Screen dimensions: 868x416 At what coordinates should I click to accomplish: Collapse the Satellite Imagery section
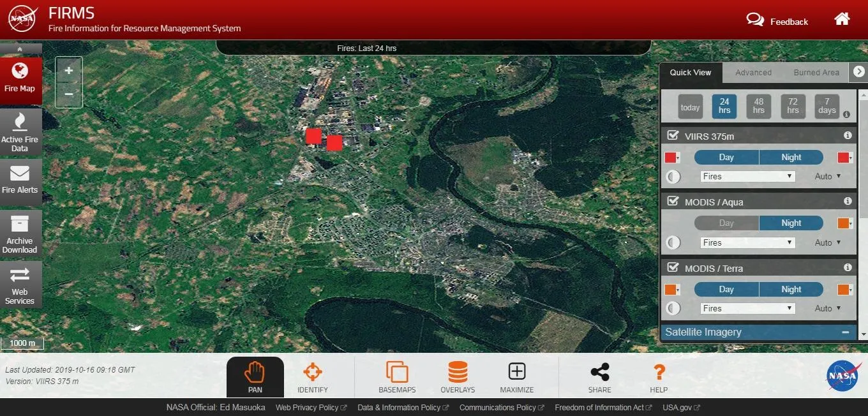tap(845, 332)
